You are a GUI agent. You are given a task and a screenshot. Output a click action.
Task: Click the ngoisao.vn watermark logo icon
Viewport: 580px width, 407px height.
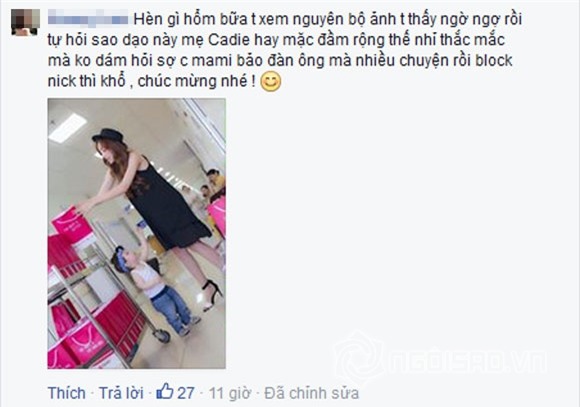[358, 358]
